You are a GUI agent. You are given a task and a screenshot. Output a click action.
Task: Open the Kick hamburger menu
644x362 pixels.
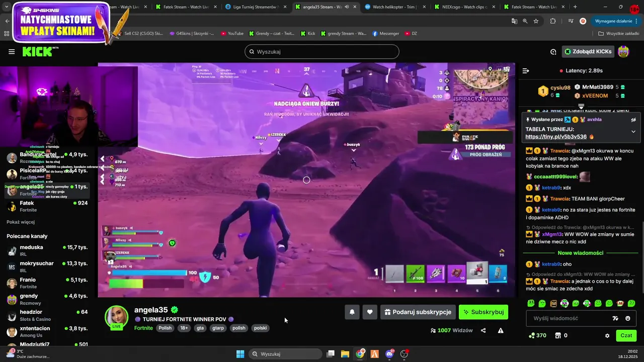click(x=12, y=52)
